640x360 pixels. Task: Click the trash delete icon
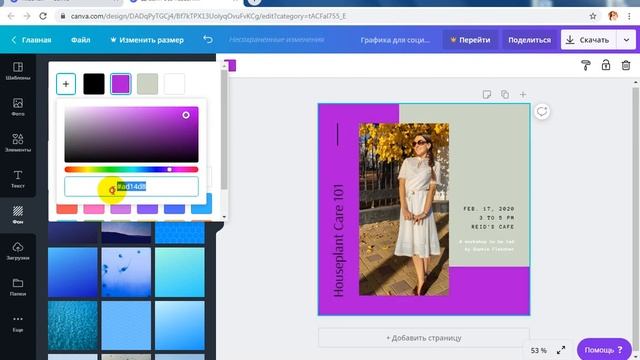point(626,65)
